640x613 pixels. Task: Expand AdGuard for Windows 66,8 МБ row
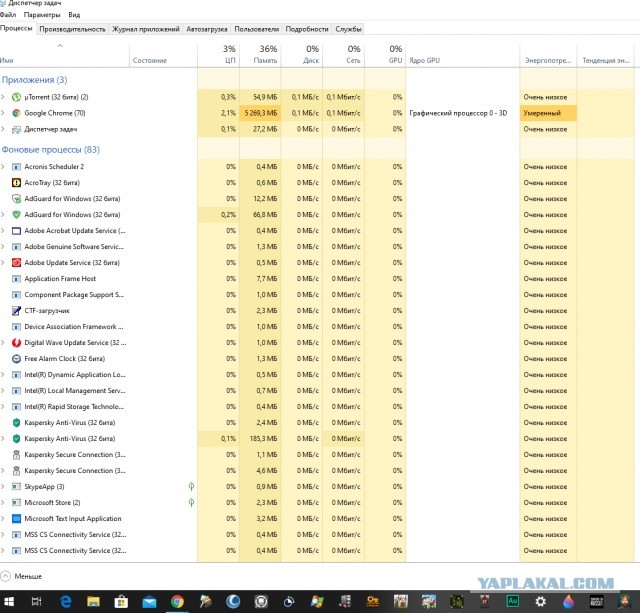click(3, 215)
